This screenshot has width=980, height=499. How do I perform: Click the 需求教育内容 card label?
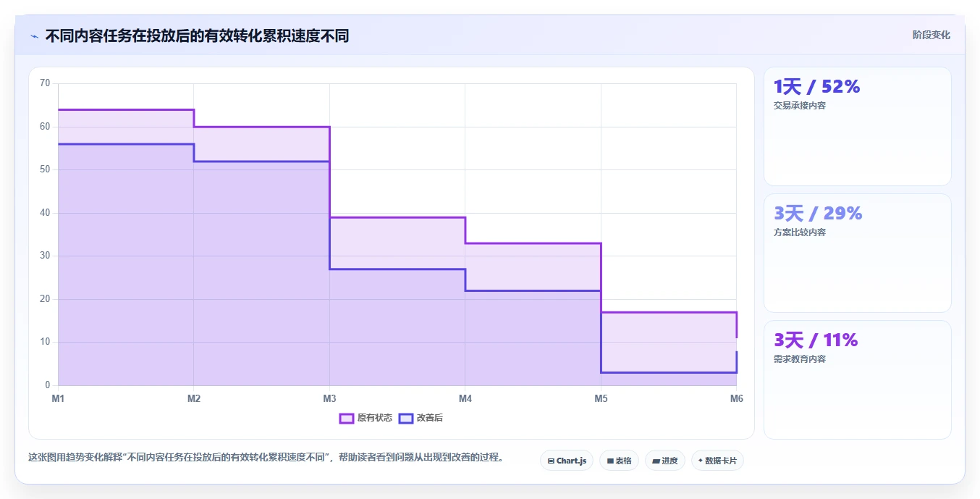pos(800,359)
